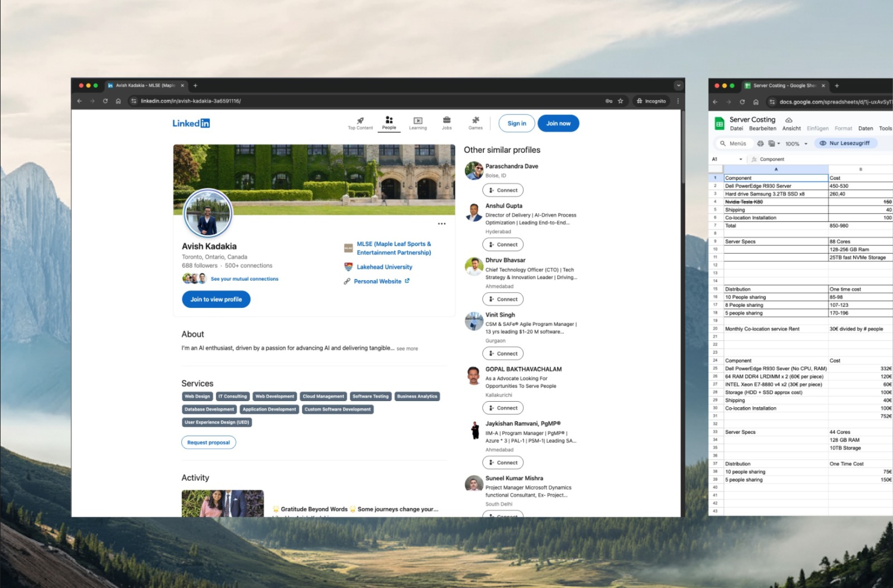Expand the A1 name box dropdown
Screen dimensions: 893x588
tap(741, 160)
